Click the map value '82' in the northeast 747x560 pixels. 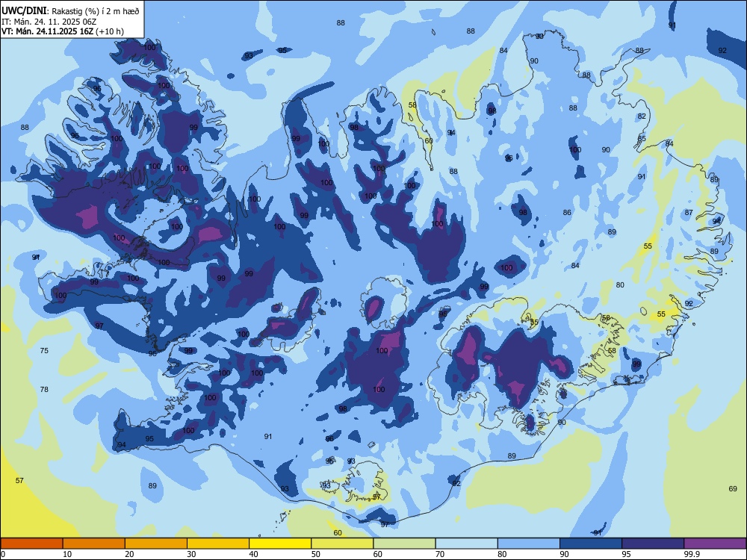coord(642,116)
